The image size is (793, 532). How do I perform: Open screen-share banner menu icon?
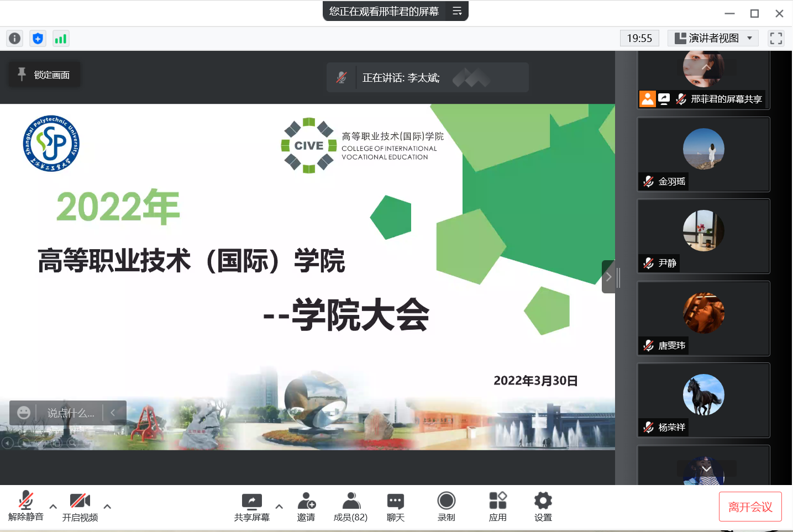click(x=457, y=11)
